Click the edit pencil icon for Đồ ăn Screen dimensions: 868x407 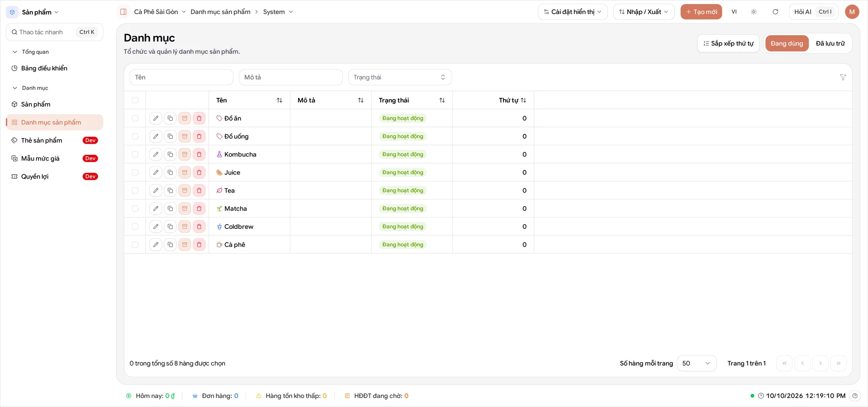tap(156, 118)
